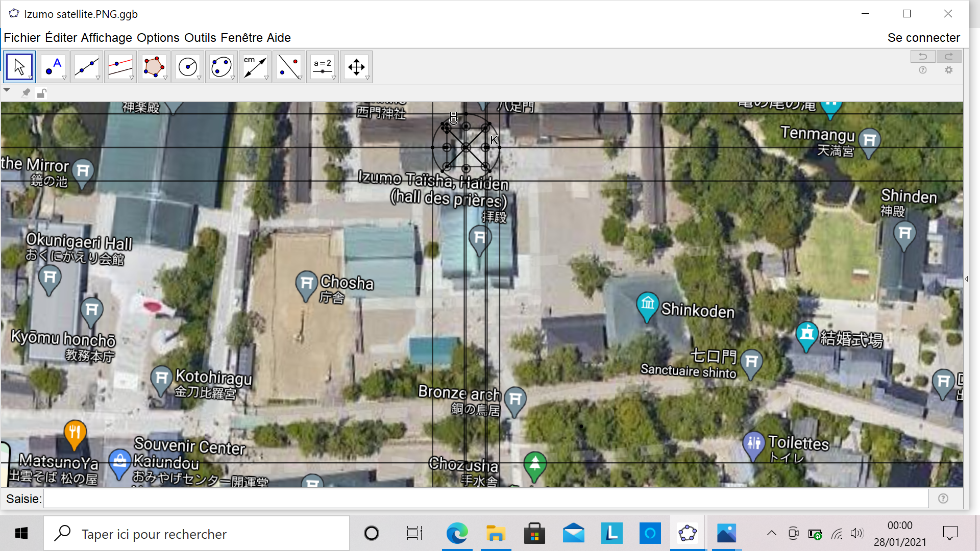
Task: Activate the Move Graphics View tool
Action: coord(356,67)
